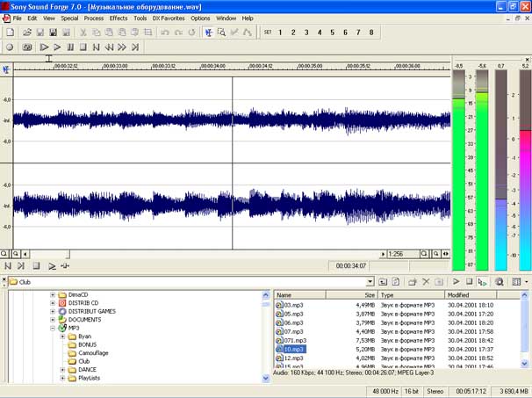Stop playback in main transport bar
This screenshot has height=398, width=532.
coord(83,47)
